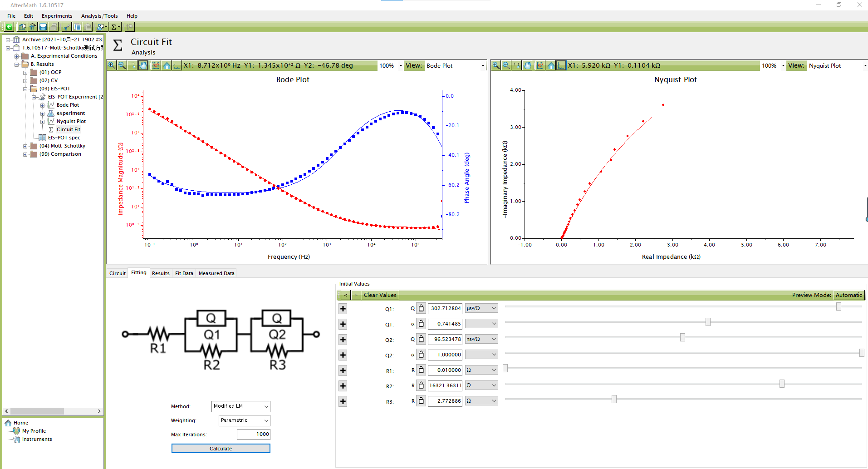This screenshot has height=469, width=868.
Task: Select the pan hand tool in Bode Plot
Action: (x=143, y=65)
